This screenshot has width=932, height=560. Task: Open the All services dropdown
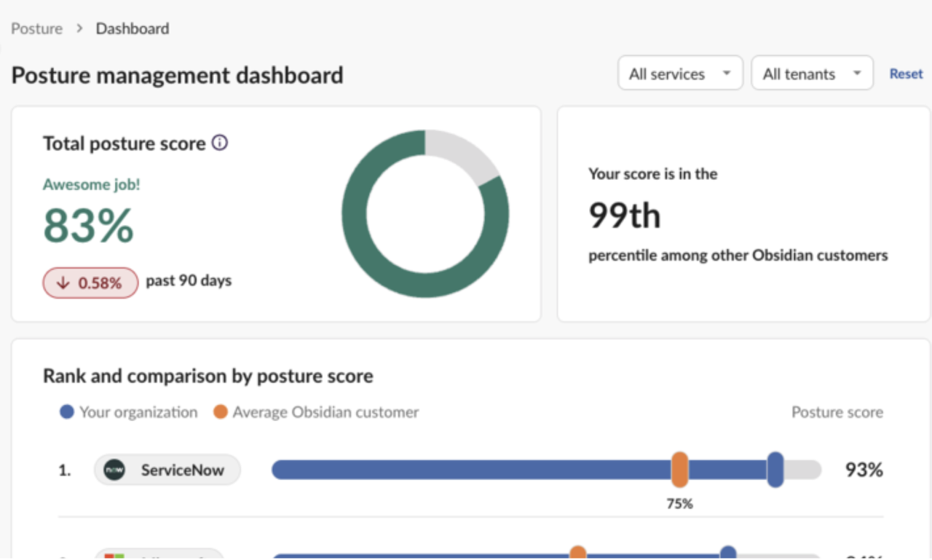pos(680,74)
